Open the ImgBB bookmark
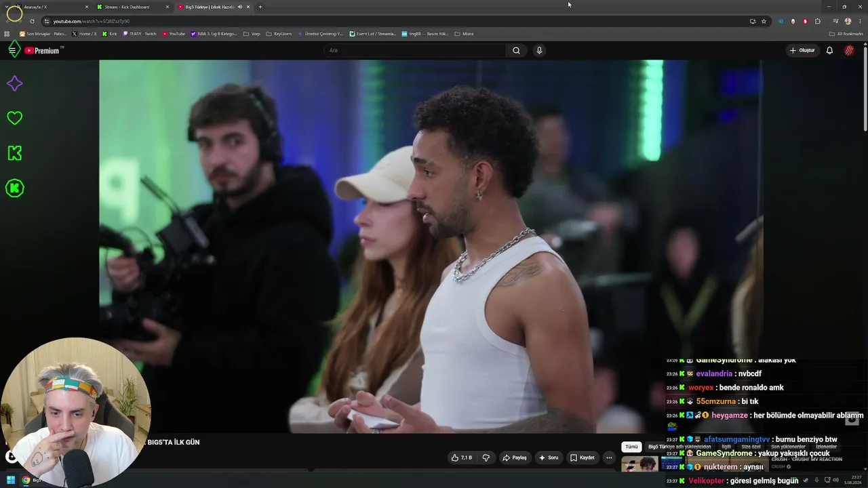868x488 pixels. click(x=425, y=34)
